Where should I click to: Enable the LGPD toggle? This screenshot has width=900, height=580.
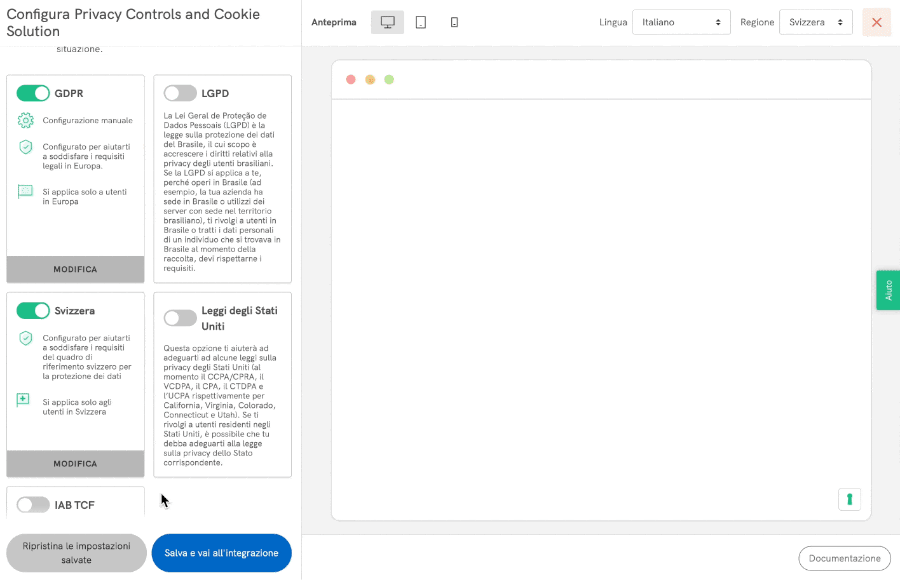[x=180, y=93]
